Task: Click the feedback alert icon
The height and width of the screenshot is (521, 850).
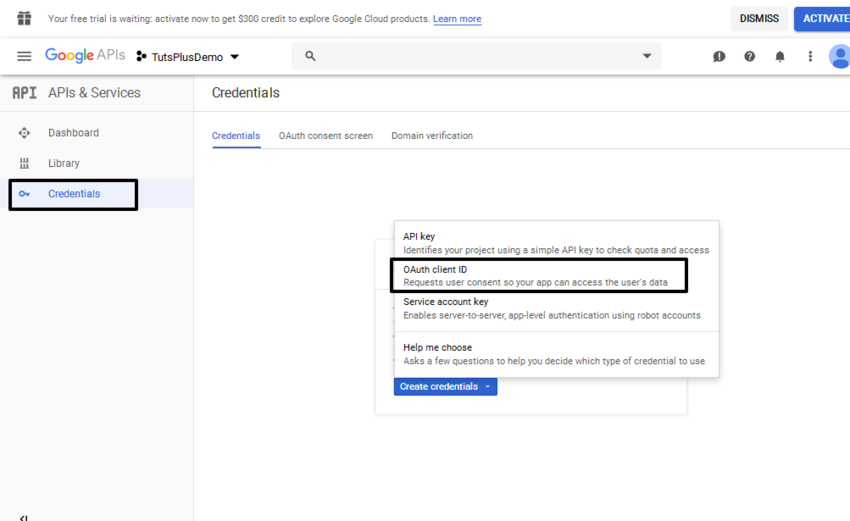Action: point(719,57)
